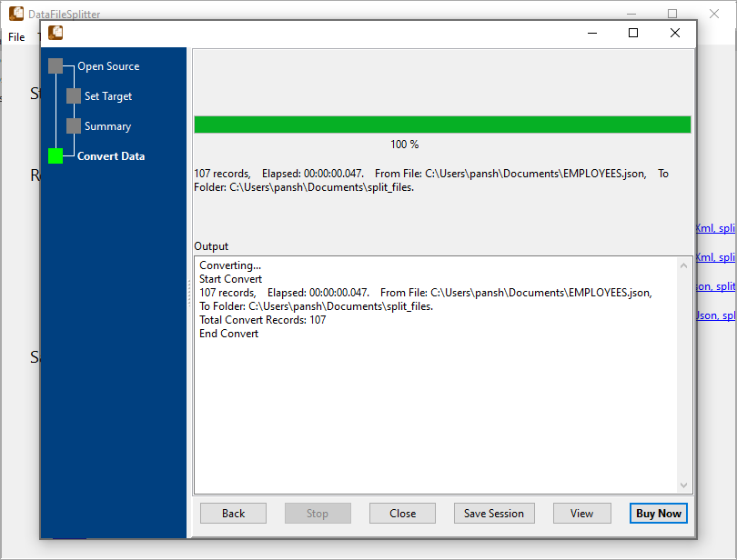Open the File menu
Viewport: 737px width, 560px height.
(x=15, y=37)
